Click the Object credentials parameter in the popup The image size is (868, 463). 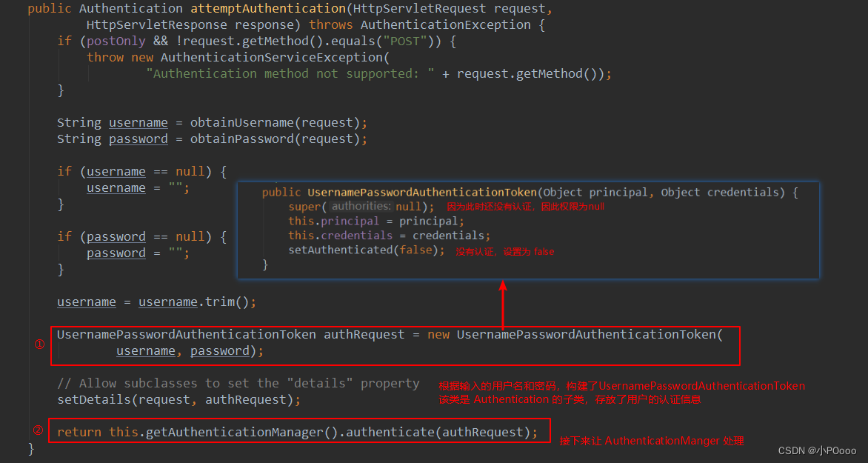(720, 193)
